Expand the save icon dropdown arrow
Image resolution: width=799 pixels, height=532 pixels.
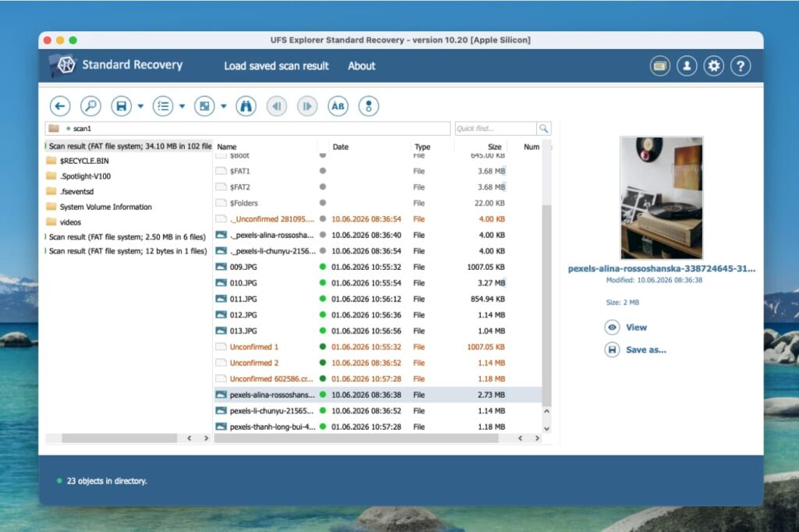point(140,106)
